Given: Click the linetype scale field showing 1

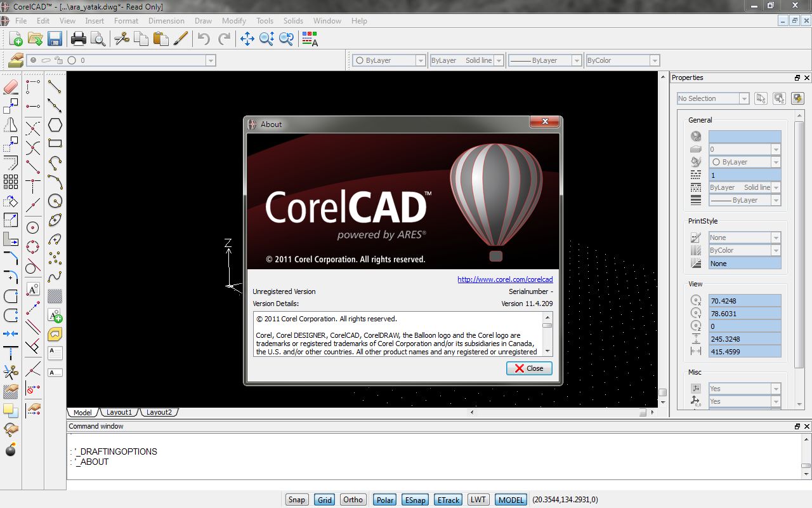Looking at the screenshot, I should tap(745, 175).
